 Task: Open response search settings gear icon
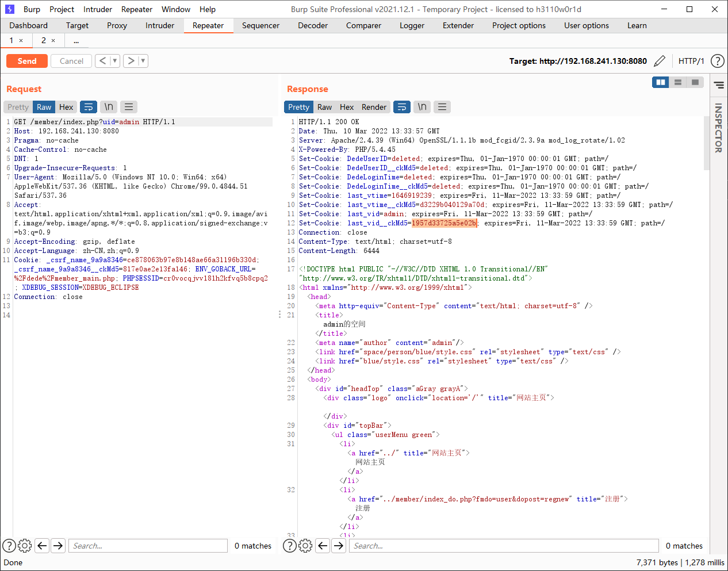(305, 546)
